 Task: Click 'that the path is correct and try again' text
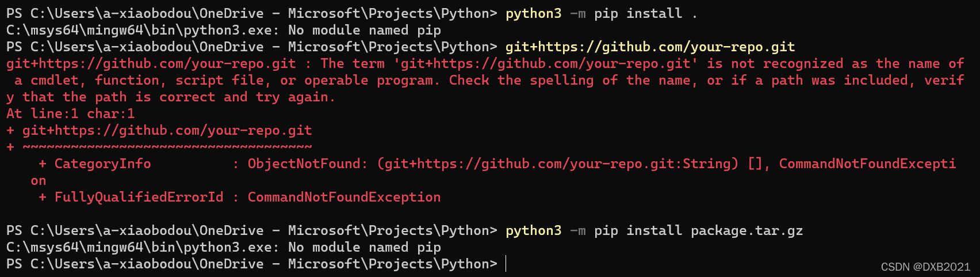(176, 97)
